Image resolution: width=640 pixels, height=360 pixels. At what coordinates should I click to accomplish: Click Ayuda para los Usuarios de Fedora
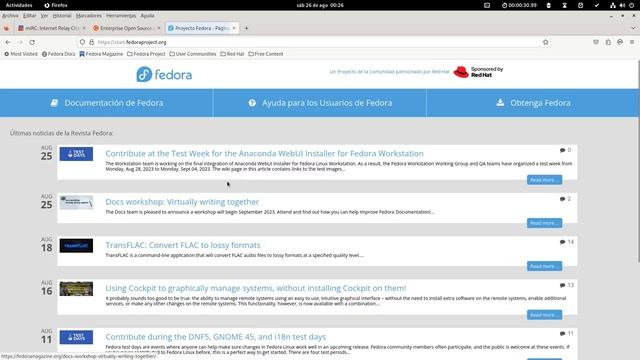click(320, 103)
